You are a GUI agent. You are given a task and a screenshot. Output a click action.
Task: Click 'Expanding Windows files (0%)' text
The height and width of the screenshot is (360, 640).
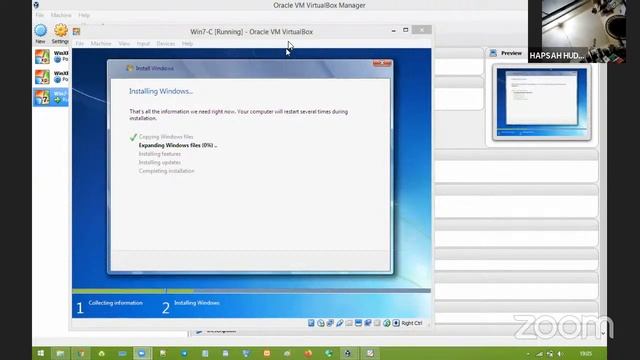[x=178, y=145]
